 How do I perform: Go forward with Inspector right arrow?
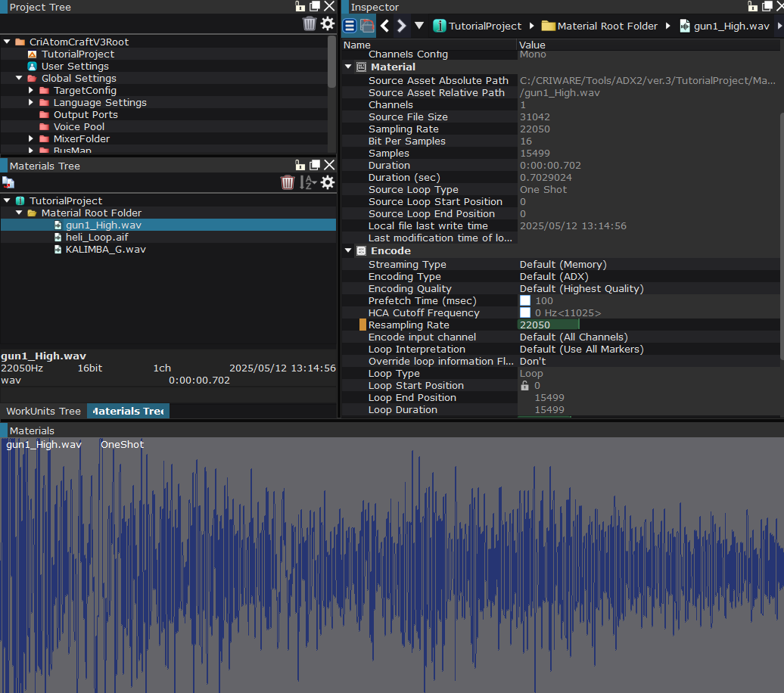coord(402,26)
